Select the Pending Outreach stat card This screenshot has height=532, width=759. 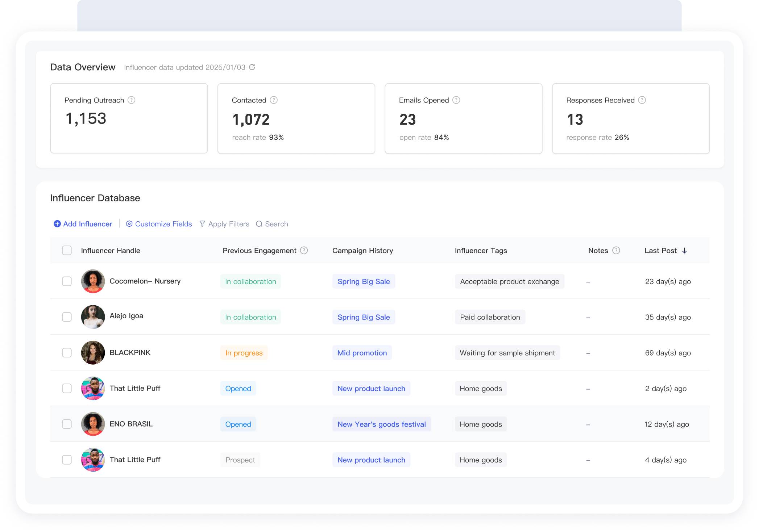[x=129, y=118]
